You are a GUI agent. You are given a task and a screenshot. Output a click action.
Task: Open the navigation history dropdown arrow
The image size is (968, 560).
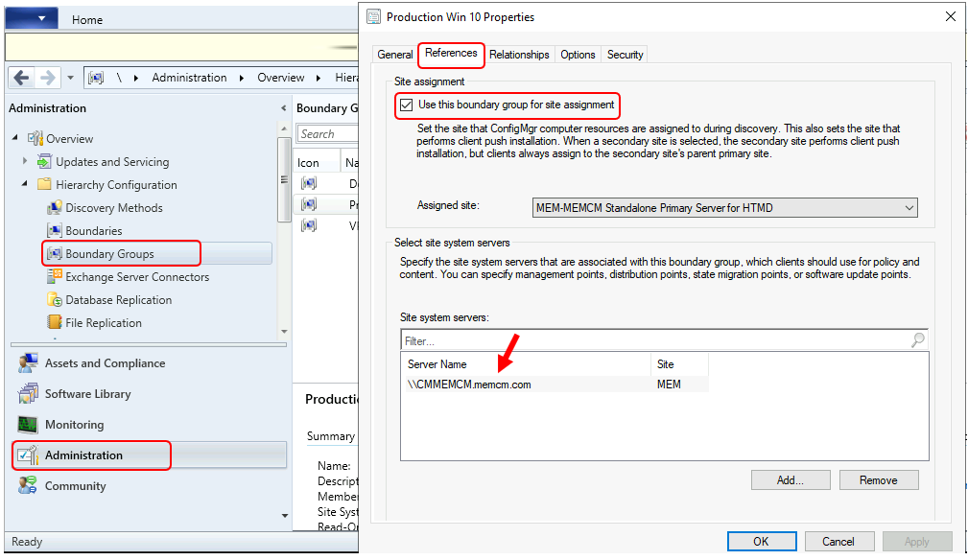(70, 78)
